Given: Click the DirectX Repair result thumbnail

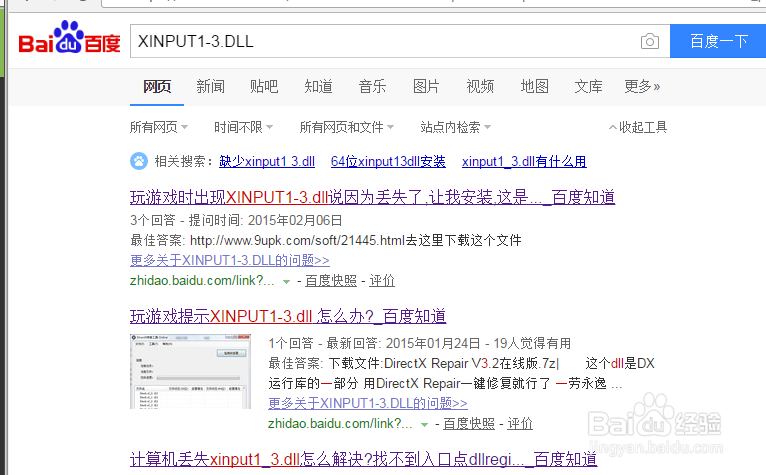Looking at the screenshot, I should (191, 371).
